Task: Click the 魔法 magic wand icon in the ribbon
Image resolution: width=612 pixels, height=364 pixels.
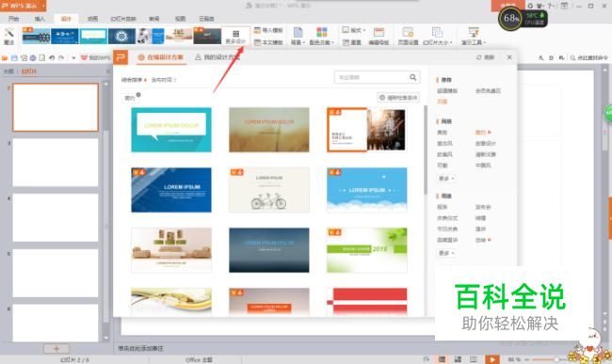Action: [x=8, y=32]
